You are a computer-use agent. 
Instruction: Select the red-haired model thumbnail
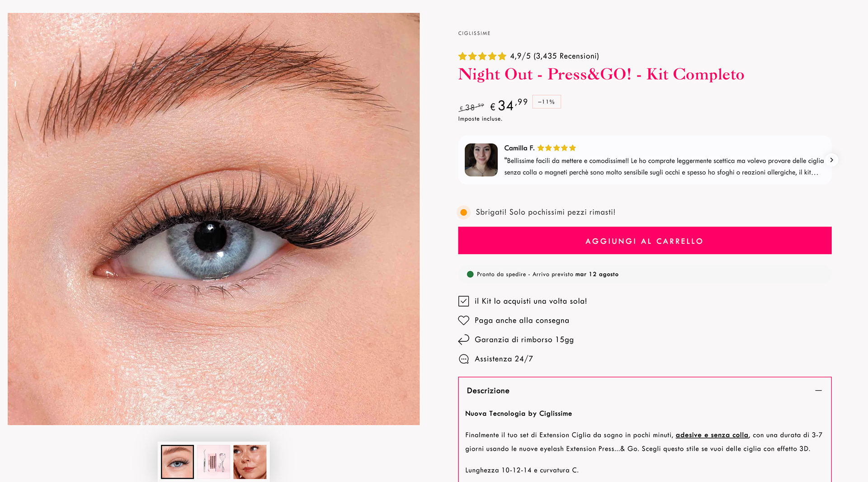click(x=250, y=462)
